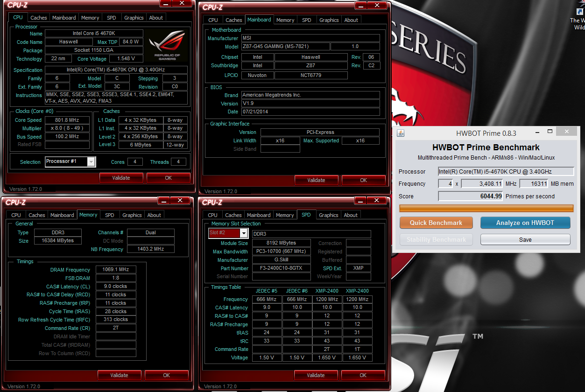This screenshot has height=392, width=585.
Task: Click Max Bandwidth PC3-10700 (667 MHz)
Action: 281,252
